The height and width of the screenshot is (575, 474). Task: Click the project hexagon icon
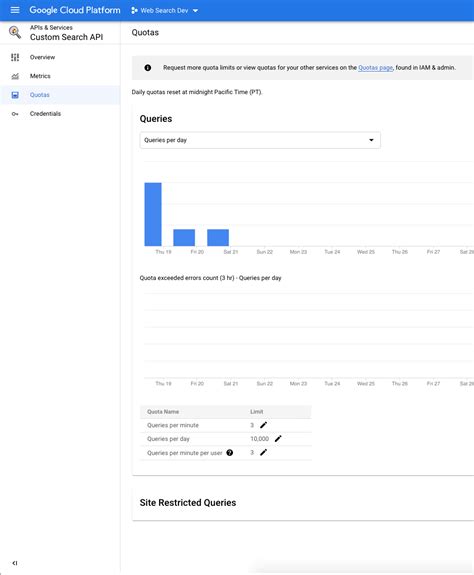134,10
